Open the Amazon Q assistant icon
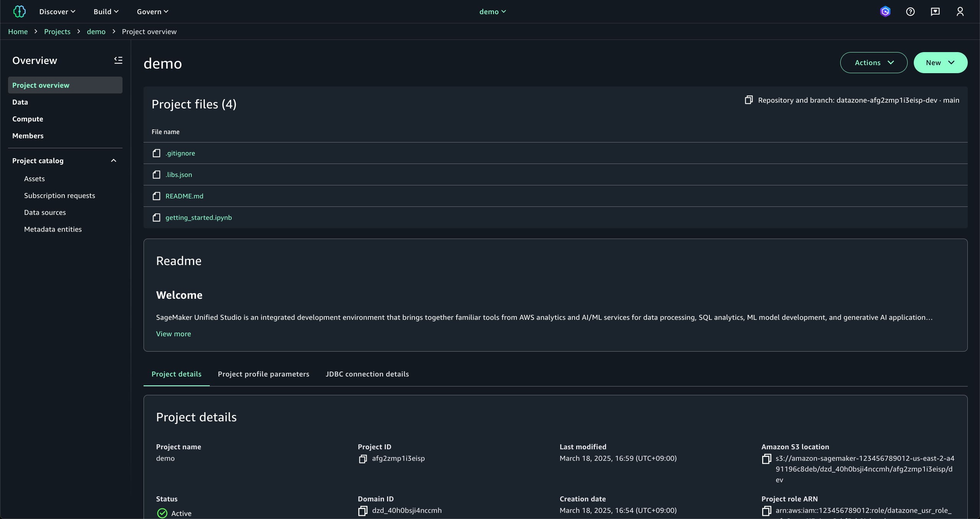This screenshot has width=980, height=519. click(885, 11)
